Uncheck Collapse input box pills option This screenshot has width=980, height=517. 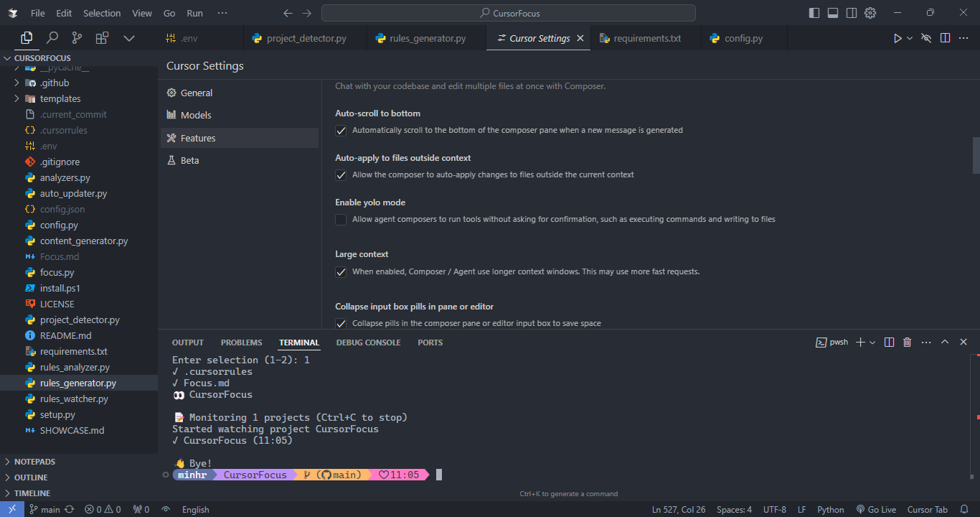[x=341, y=324]
